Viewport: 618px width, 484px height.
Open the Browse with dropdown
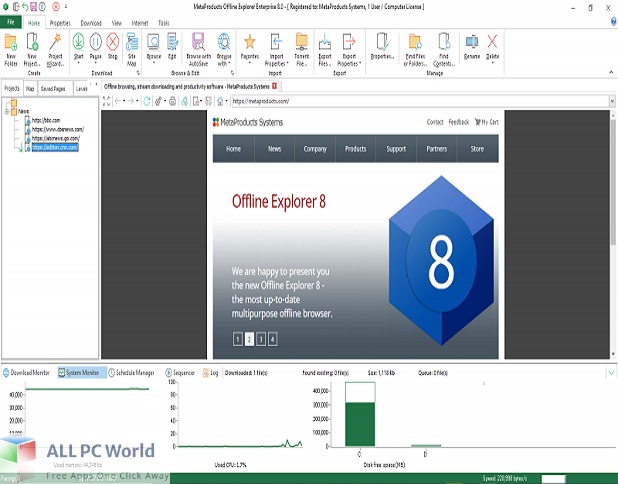(x=223, y=49)
